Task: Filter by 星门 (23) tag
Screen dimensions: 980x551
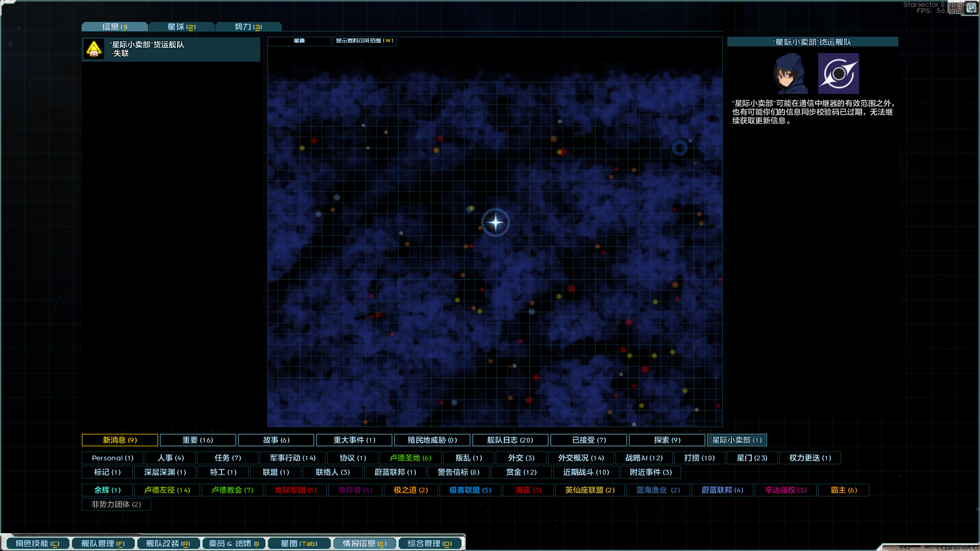Action: pos(752,458)
